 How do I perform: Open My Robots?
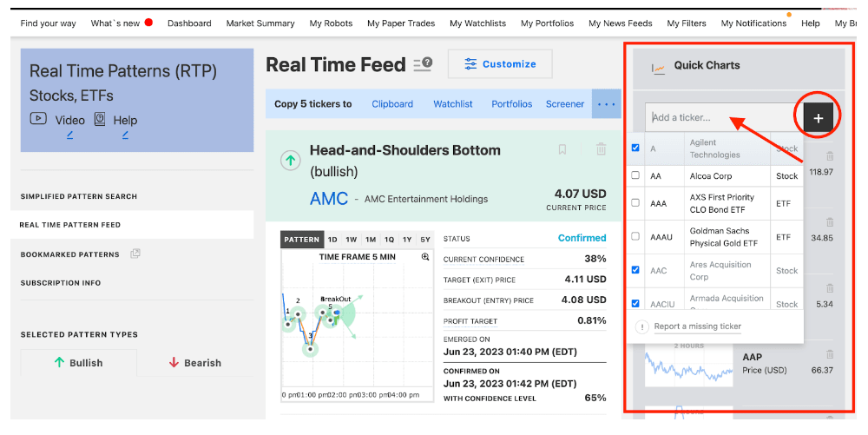tap(331, 23)
